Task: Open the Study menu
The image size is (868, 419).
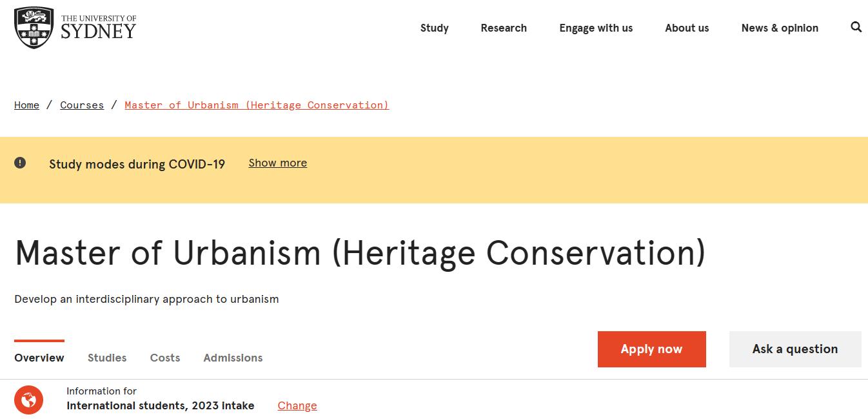Action: click(x=434, y=28)
